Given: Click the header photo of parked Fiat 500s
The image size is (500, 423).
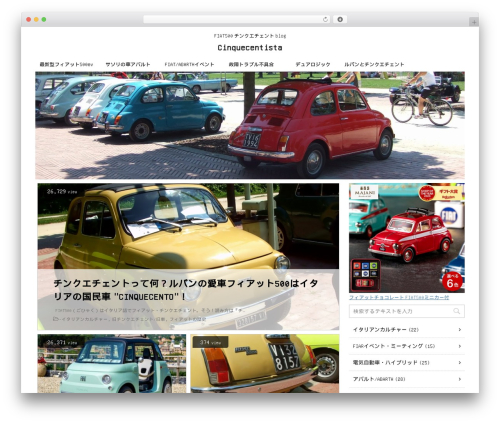Looking at the screenshot, I should tap(250, 125).
